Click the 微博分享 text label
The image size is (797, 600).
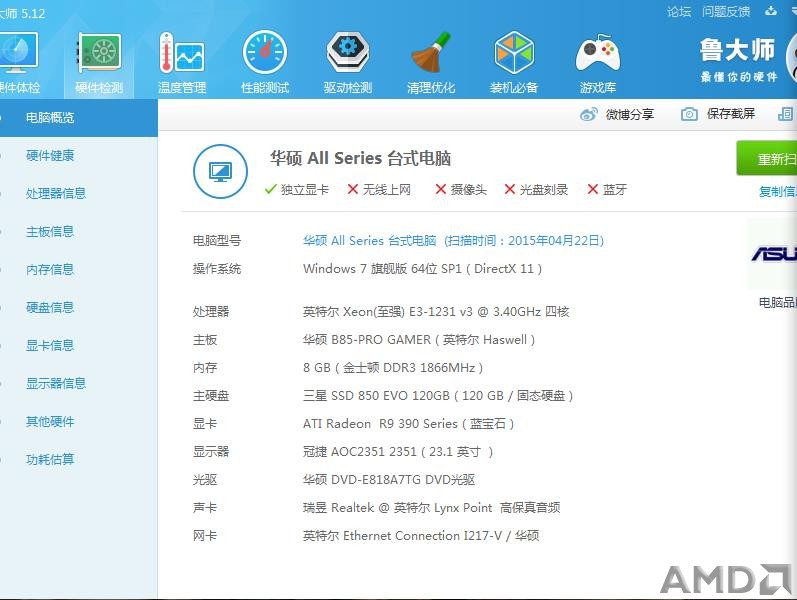[630, 114]
